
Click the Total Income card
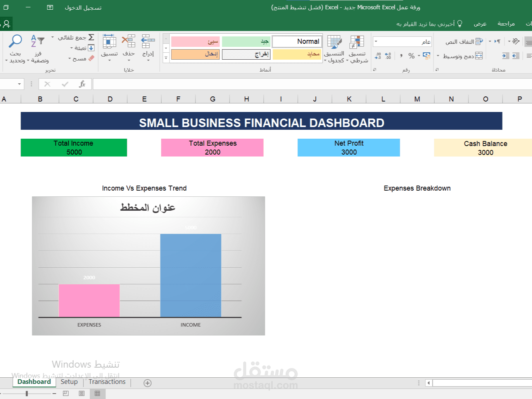click(74, 148)
